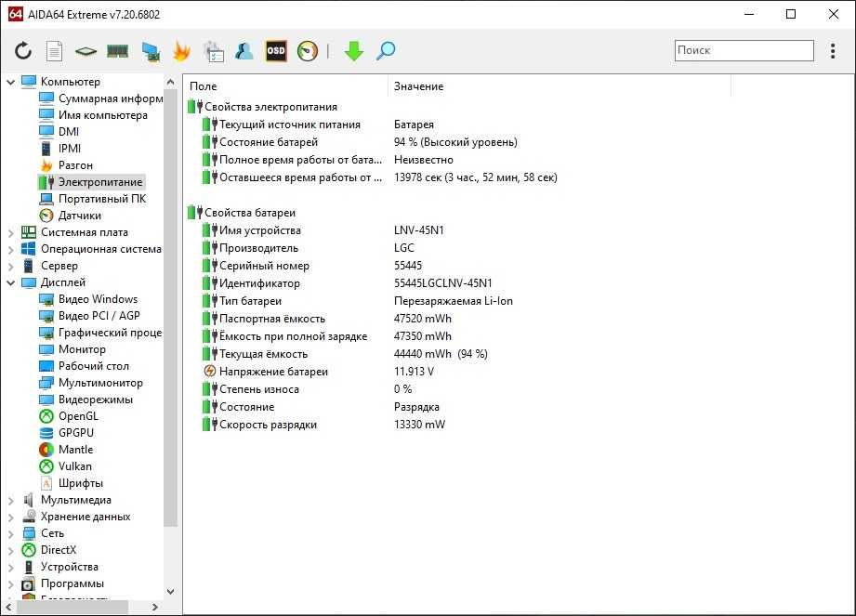Select the Графический процессор item

tap(101, 333)
